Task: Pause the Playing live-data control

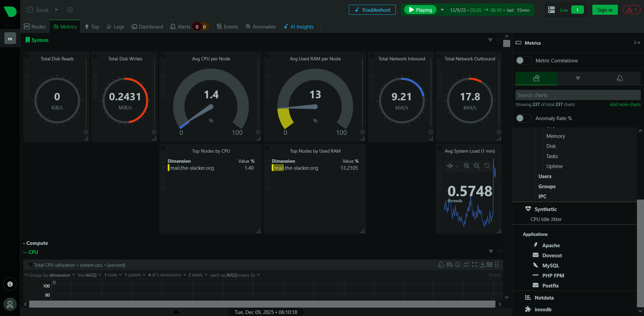Action: point(420,10)
